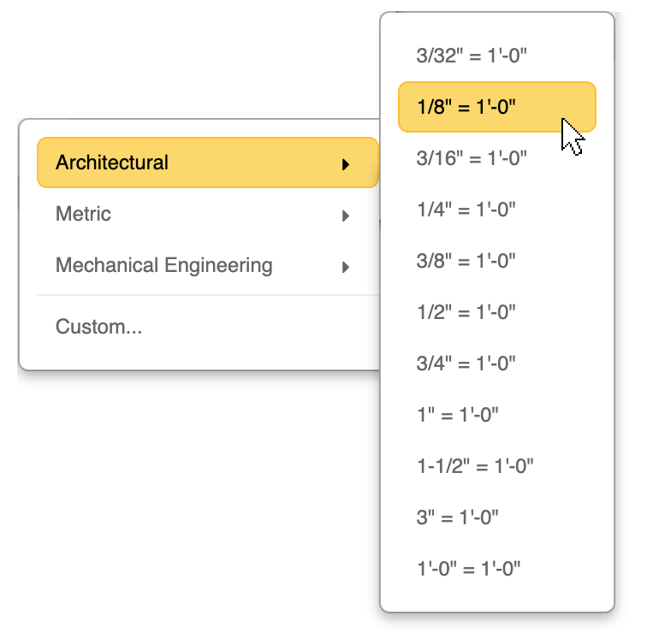Open the Architectural scale submenu
Screen dimensions: 647x644
112,162
